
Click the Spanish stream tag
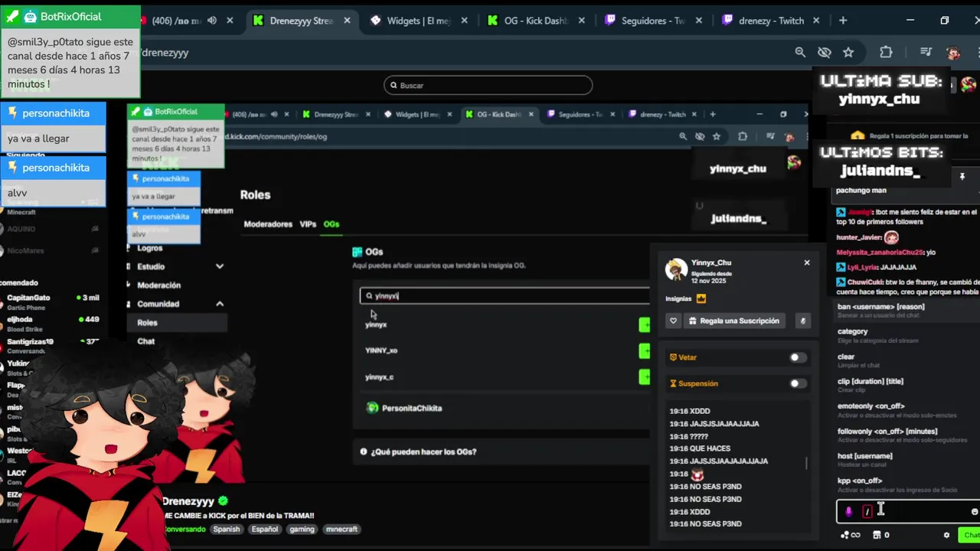pyautogui.click(x=226, y=529)
